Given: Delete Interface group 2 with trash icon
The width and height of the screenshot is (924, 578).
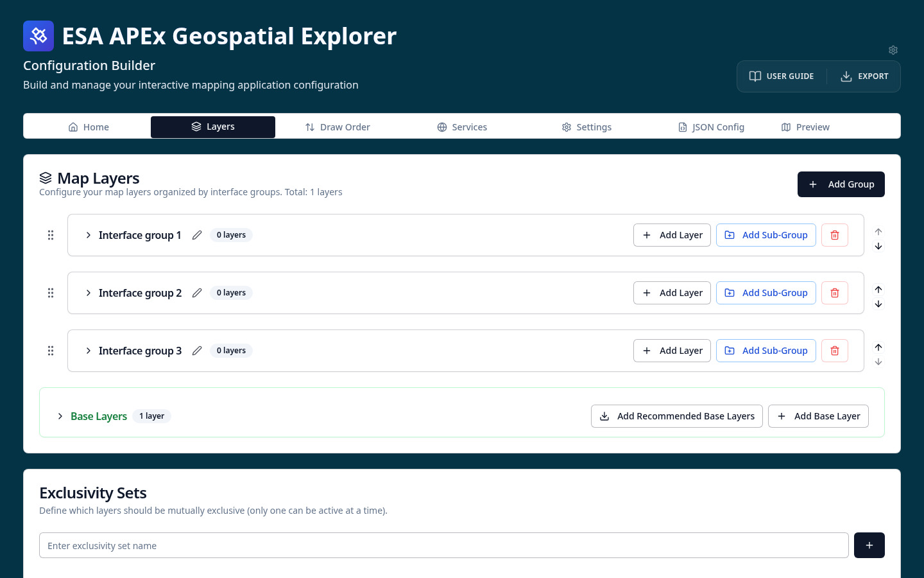Looking at the screenshot, I should tap(835, 293).
